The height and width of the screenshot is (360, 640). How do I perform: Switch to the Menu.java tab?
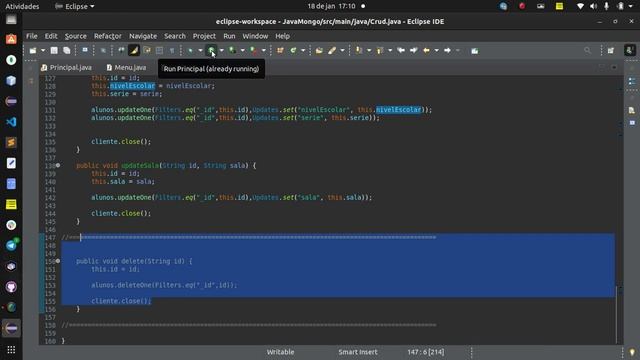pyautogui.click(x=126, y=67)
